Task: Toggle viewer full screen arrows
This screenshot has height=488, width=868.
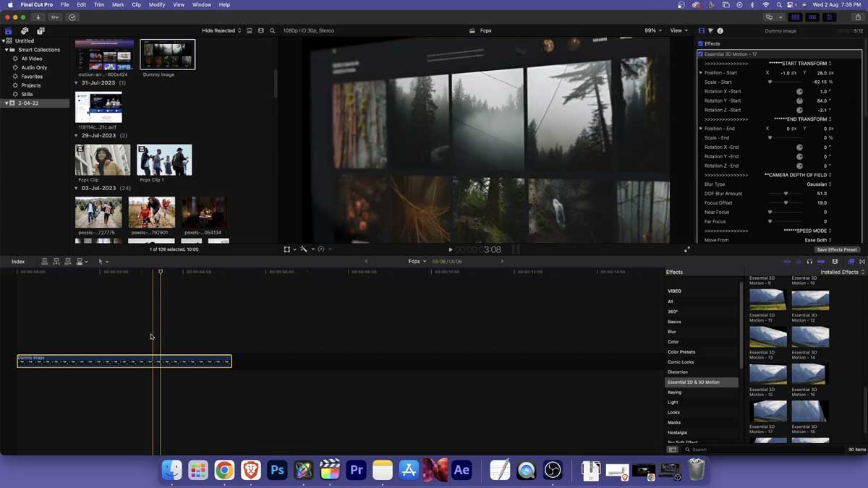Action: (687, 249)
